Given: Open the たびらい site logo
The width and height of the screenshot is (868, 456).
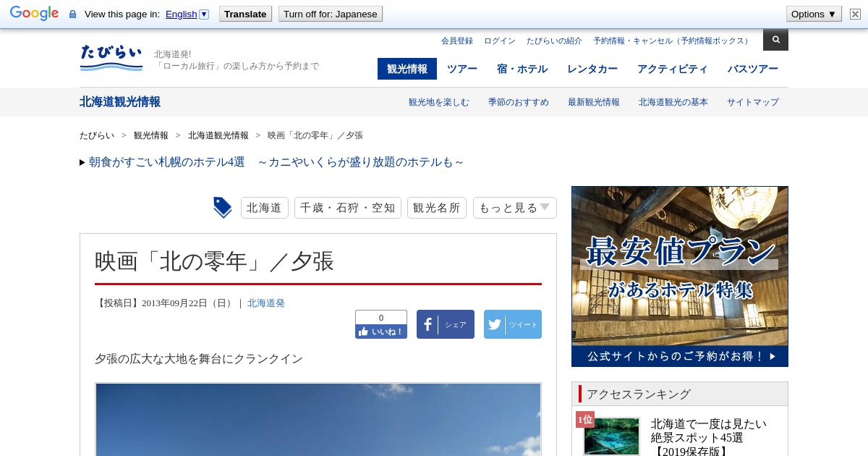Looking at the screenshot, I should coord(111,57).
